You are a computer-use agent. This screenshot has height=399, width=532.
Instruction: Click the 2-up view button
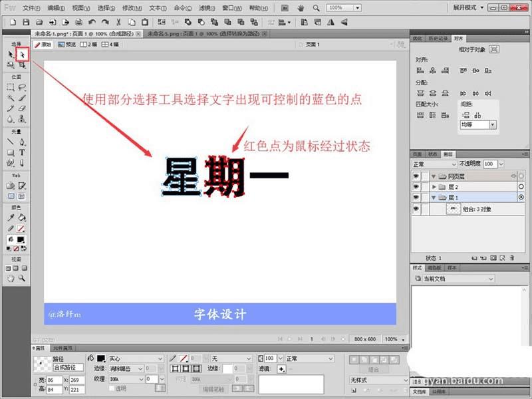tap(88, 45)
